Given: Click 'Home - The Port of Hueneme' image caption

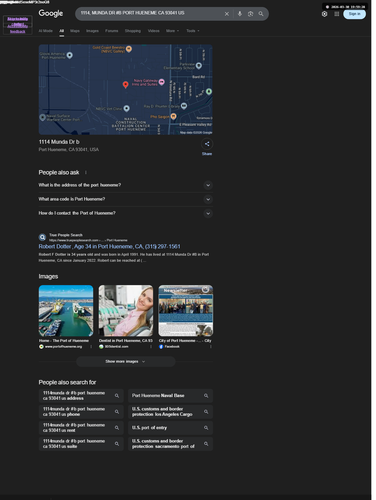Looking at the screenshot, I should tap(64, 341).
